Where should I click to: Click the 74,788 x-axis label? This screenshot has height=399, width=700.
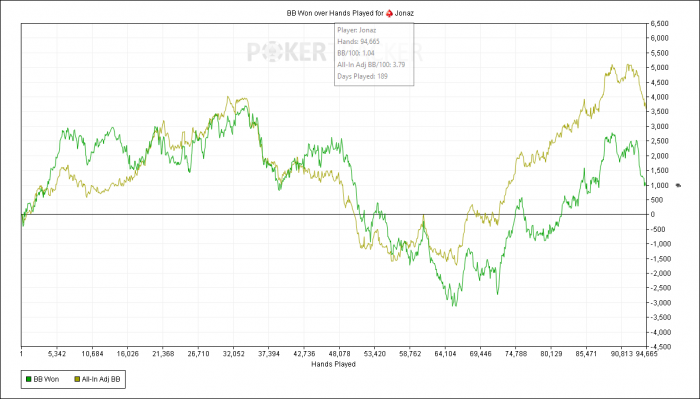[x=516, y=354]
